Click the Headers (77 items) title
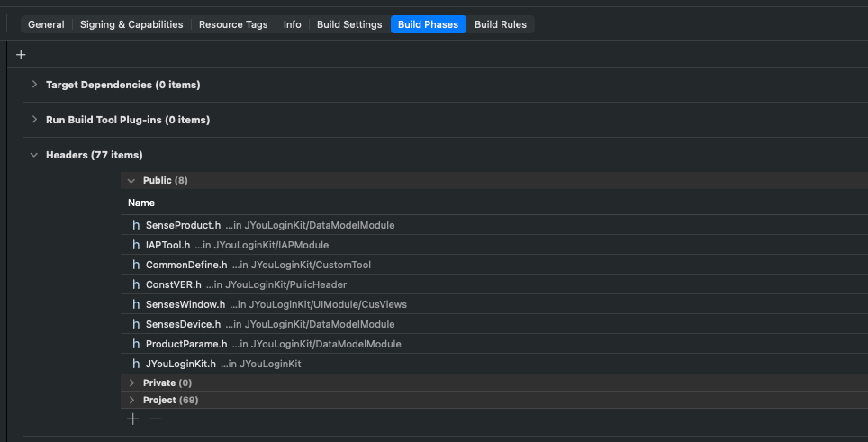Image resolution: width=868 pixels, height=442 pixels. pyautogui.click(x=95, y=155)
